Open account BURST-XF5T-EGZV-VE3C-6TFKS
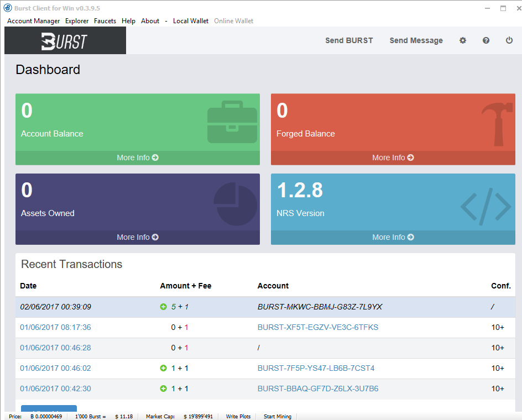Screen dimensions: 522x420 tap(318, 328)
